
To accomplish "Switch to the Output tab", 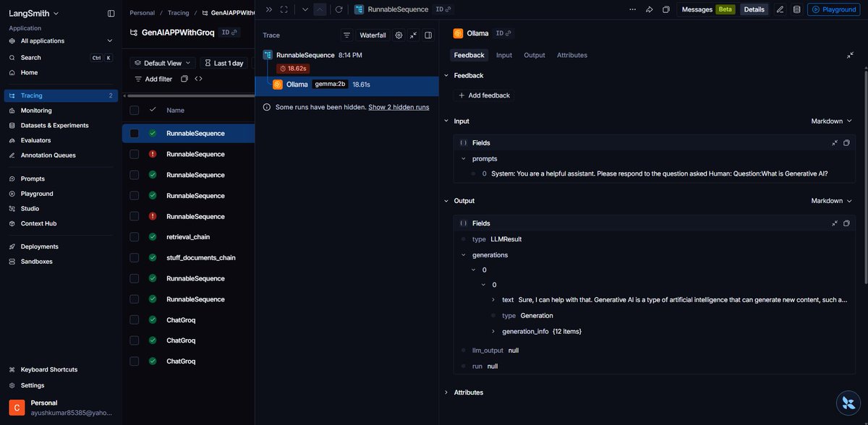I will pyautogui.click(x=535, y=55).
